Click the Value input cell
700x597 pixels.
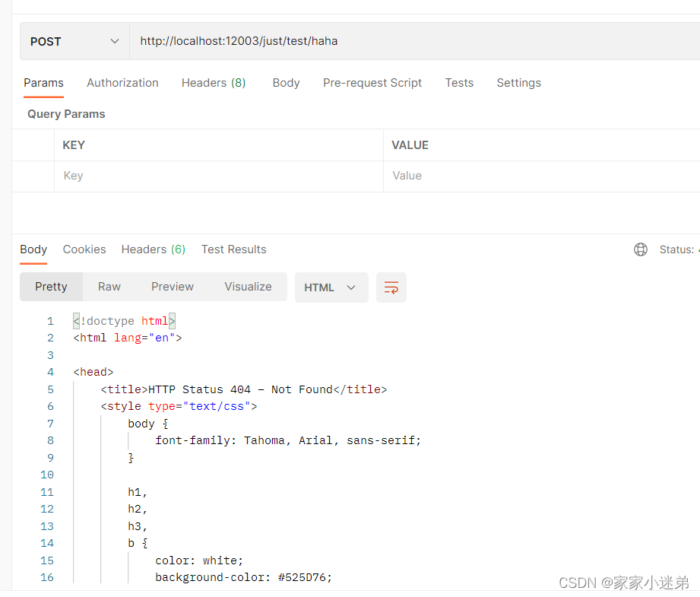point(541,176)
